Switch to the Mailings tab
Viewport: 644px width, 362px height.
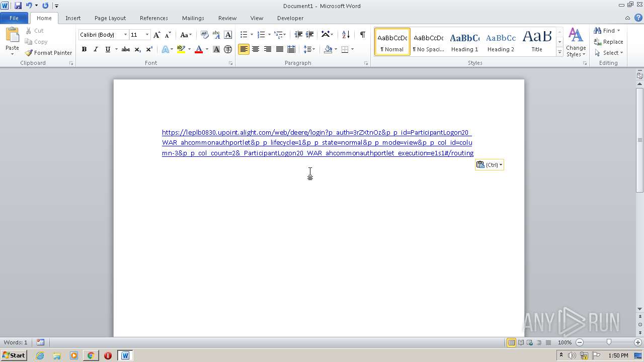click(193, 18)
